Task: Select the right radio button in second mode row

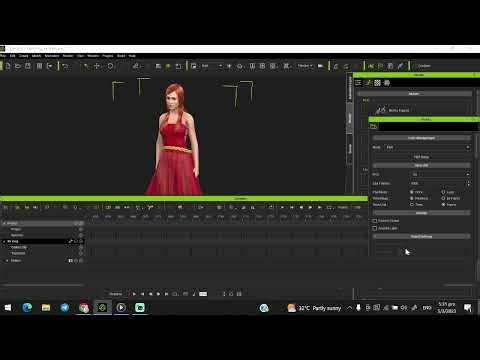Action: [x=443, y=198]
